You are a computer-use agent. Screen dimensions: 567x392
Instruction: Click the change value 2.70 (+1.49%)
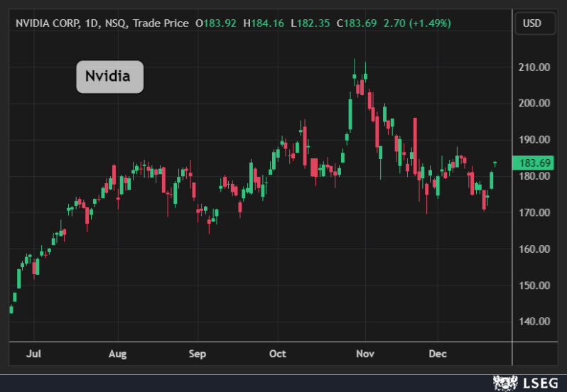[417, 23]
